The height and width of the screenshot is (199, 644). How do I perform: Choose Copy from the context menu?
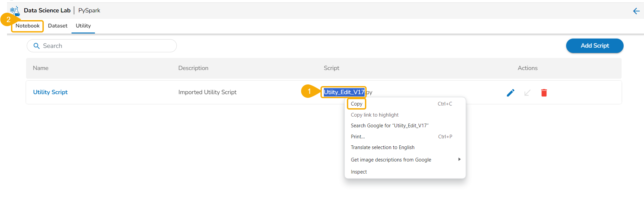tap(357, 104)
